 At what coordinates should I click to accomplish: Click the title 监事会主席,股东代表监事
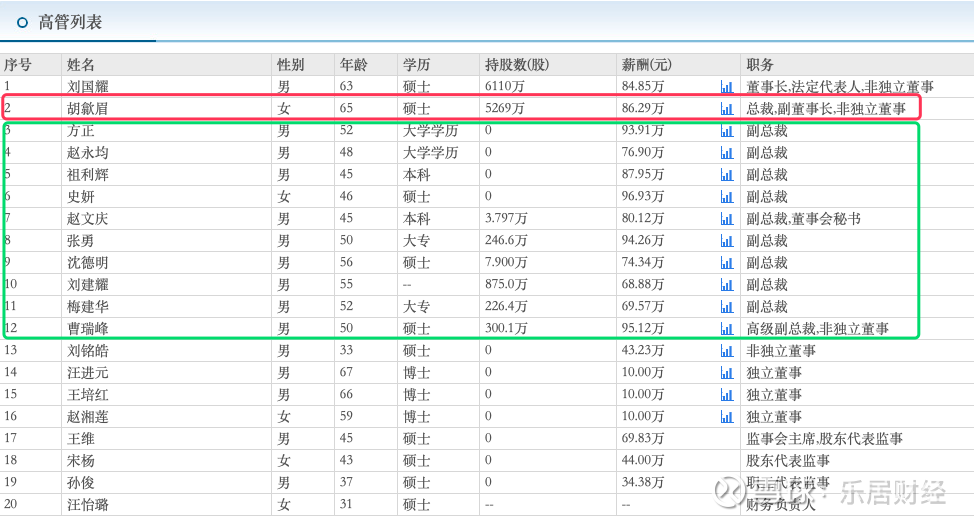824,439
